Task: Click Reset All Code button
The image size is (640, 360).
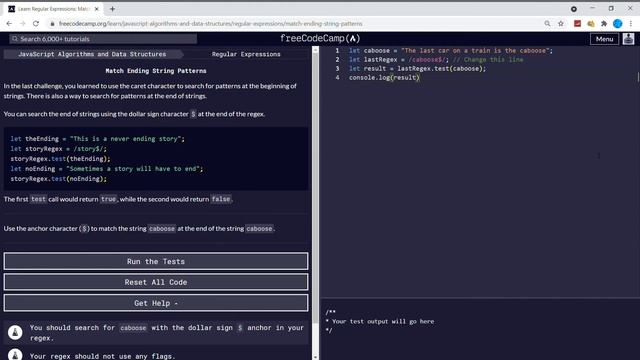Action: point(156,282)
